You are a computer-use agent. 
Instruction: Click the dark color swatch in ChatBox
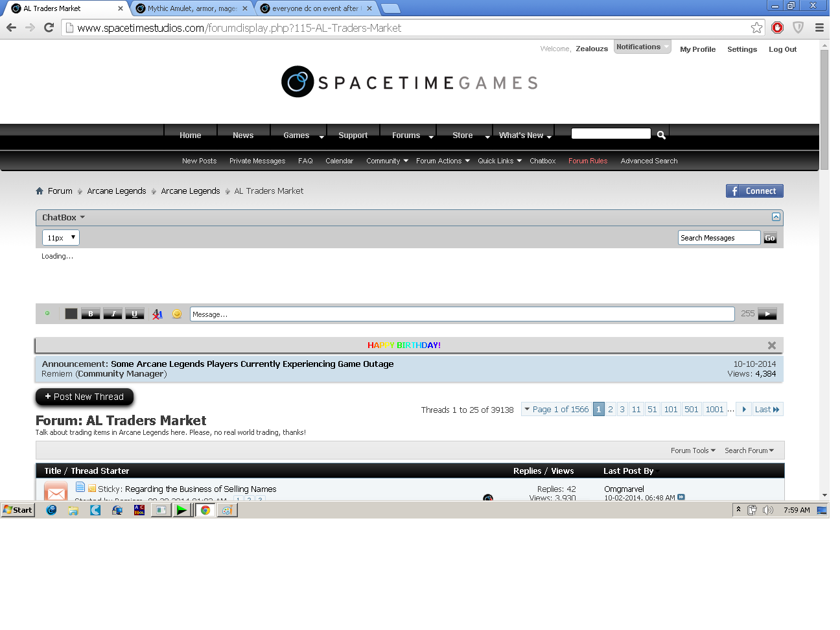tap(71, 314)
